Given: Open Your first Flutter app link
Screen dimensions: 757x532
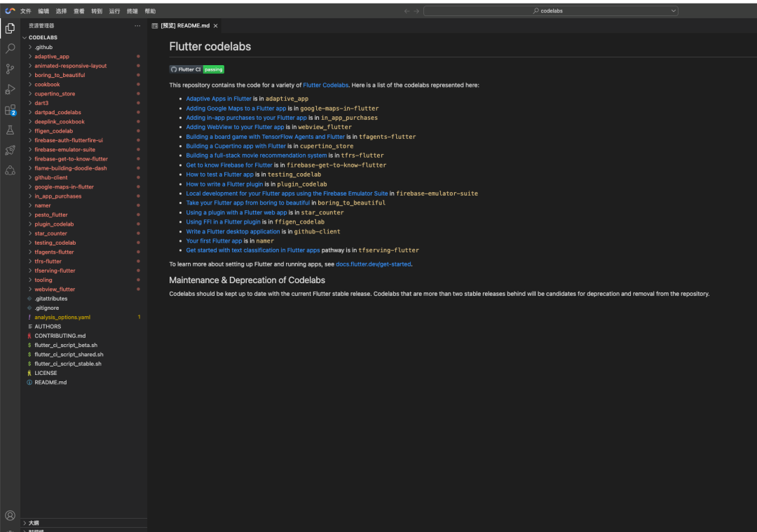Looking at the screenshot, I should pyautogui.click(x=214, y=241).
